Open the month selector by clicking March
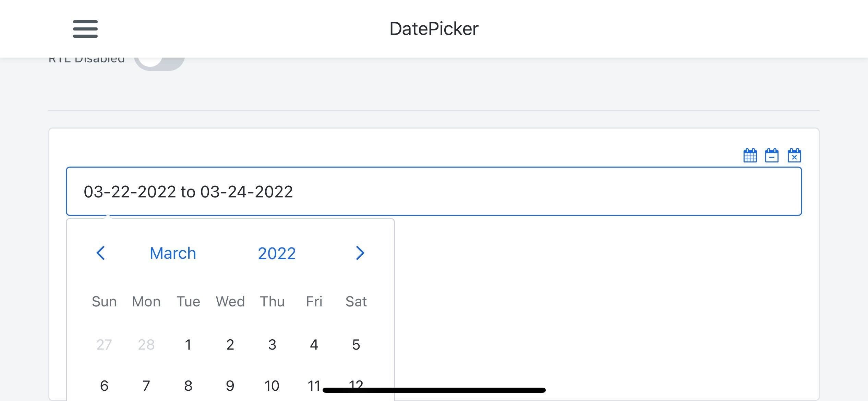868x401 pixels. point(172,253)
